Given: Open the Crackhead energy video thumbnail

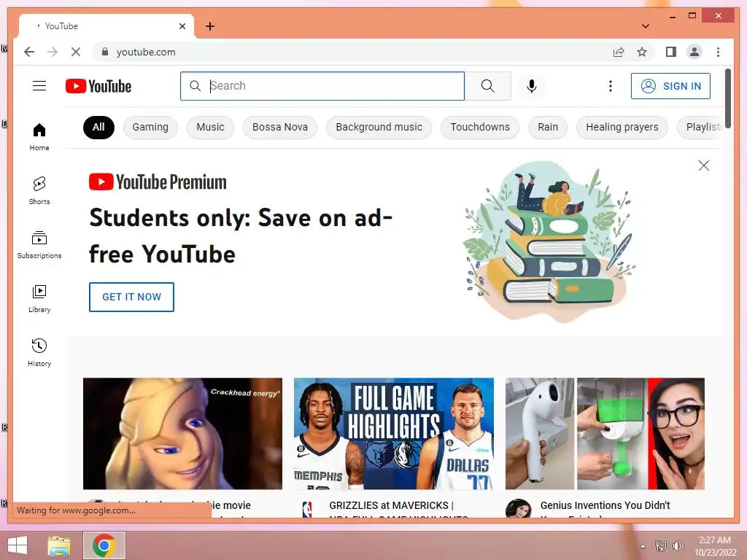Looking at the screenshot, I should pos(182,433).
